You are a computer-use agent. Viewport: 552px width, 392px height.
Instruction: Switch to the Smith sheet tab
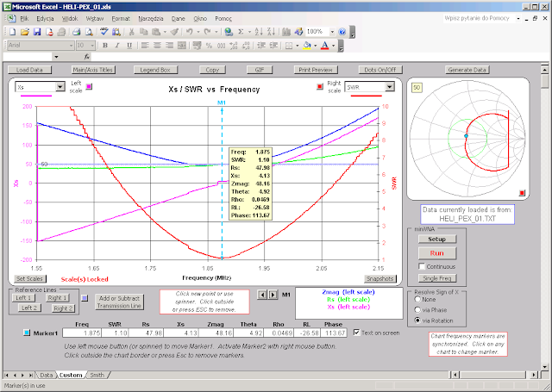coord(97,375)
